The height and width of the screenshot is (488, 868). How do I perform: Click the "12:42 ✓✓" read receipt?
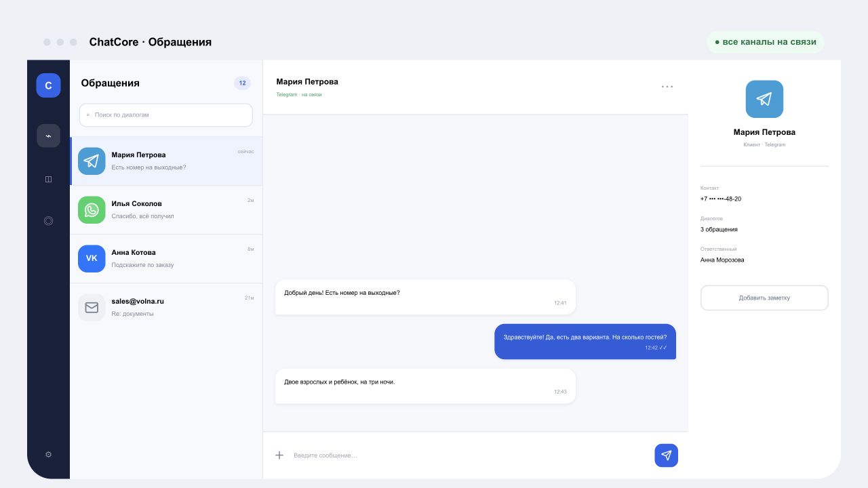point(656,348)
